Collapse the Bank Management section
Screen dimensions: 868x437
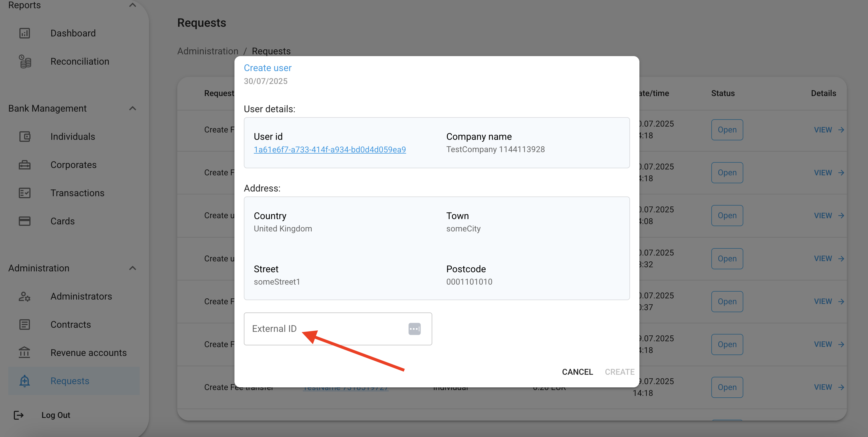pos(132,108)
